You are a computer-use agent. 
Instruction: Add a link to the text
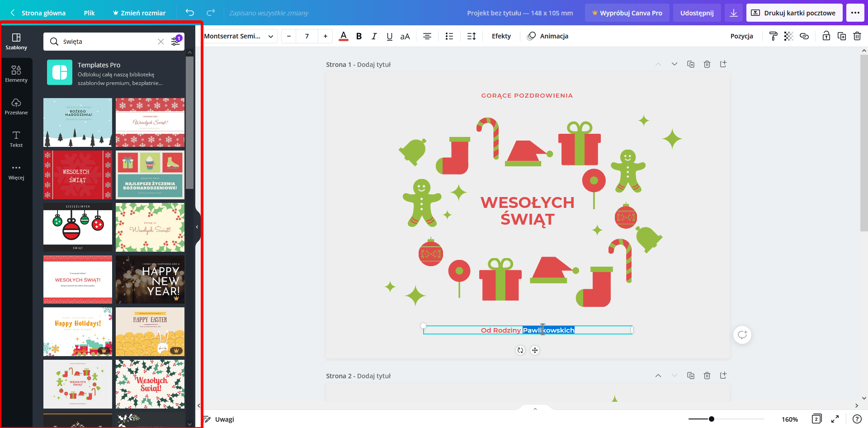coord(804,36)
